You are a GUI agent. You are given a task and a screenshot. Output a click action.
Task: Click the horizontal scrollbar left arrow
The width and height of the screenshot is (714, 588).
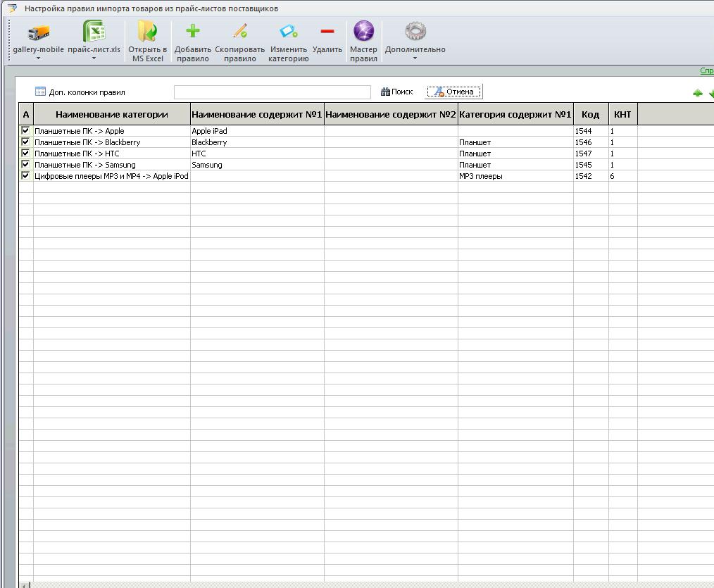click(x=25, y=584)
